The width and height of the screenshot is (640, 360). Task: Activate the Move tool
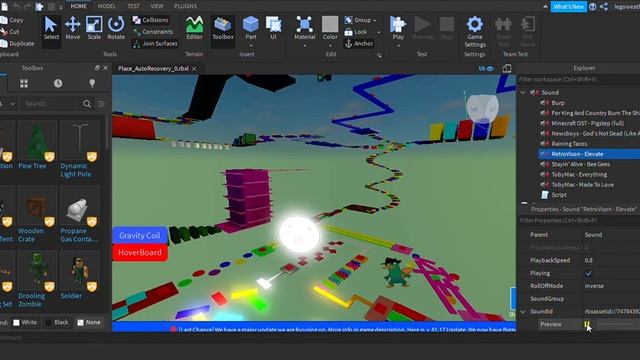73,29
